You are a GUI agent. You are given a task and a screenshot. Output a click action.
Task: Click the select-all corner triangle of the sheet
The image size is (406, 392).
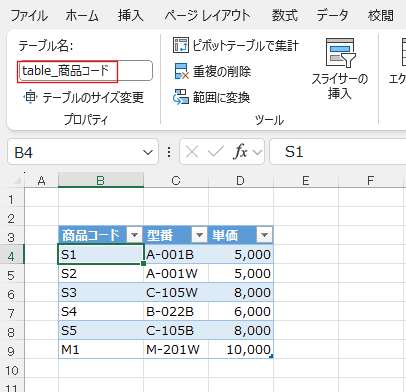pos(17,180)
